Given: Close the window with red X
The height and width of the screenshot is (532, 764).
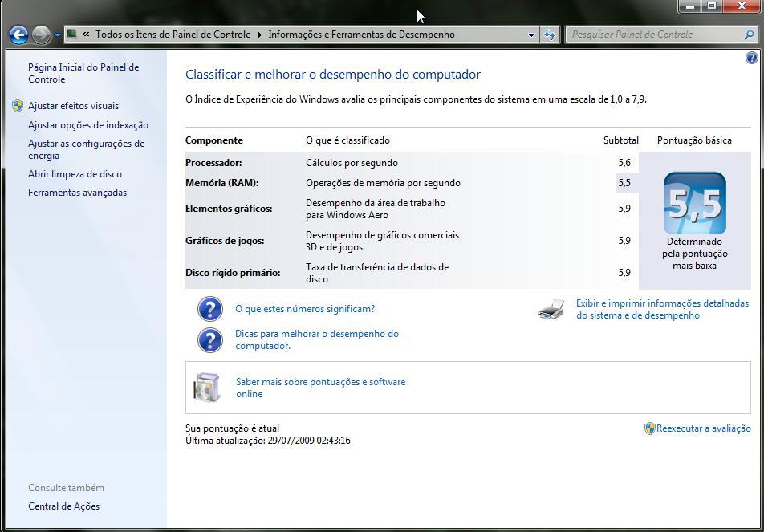Looking at the screenshot, I should 742,6.
